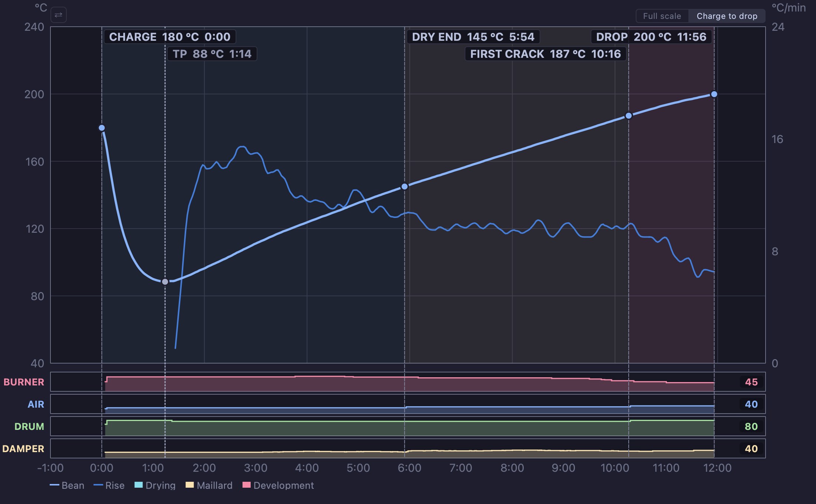Switch to Full scale view
The height and width of the screenshot is (504, 816).
(662, 16)
